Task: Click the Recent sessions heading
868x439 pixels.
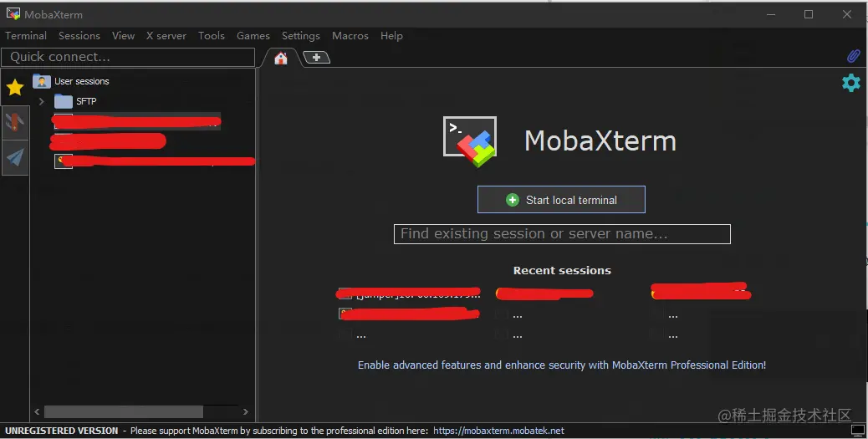Action: 562,271
